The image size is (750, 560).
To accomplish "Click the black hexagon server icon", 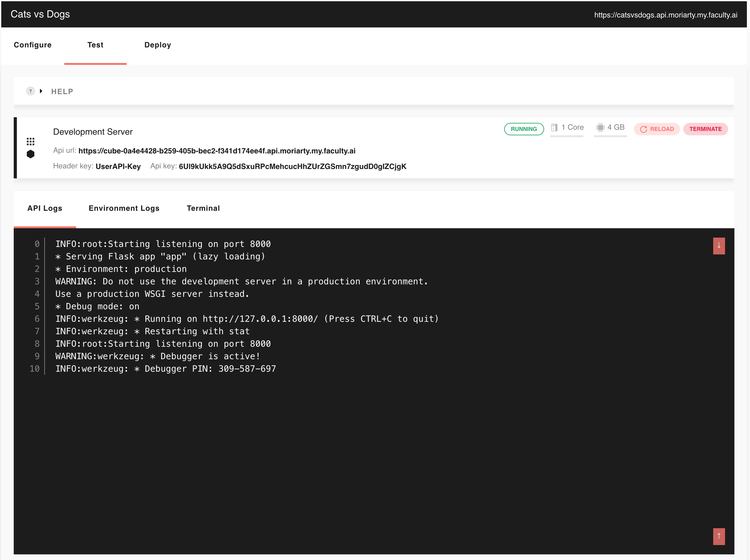I will 31,154.
